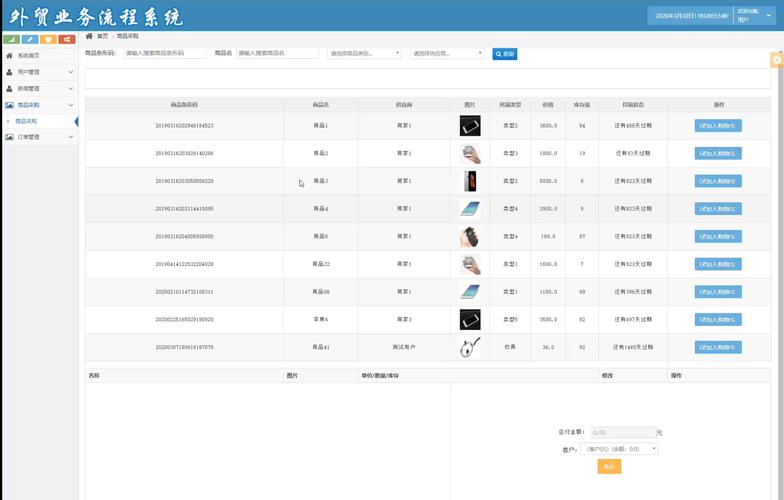Click the 商品名 column header
The width and height of the screenshot is (784, 500).
pyautogui.click(x=320, y=105)
